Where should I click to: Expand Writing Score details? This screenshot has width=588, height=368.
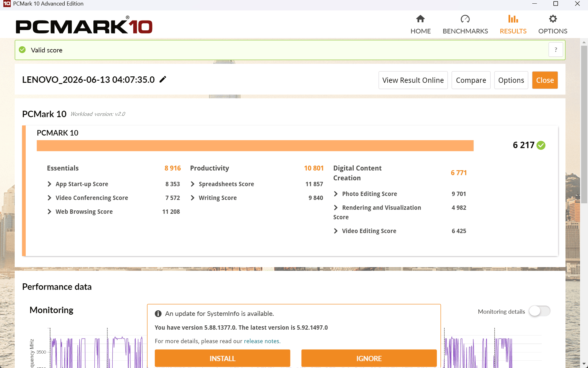click(193, 198)
